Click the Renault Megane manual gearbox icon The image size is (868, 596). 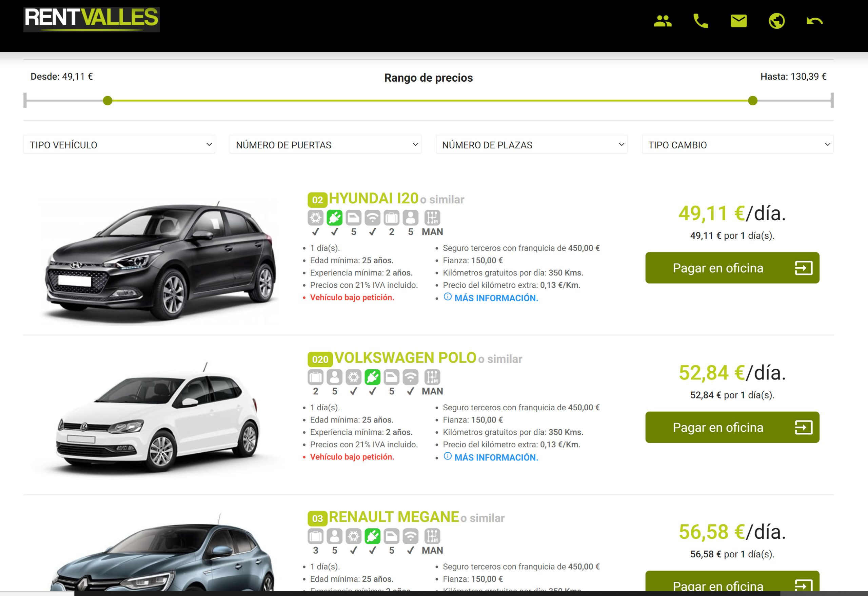pyautogui.click(x=432, y=536)
